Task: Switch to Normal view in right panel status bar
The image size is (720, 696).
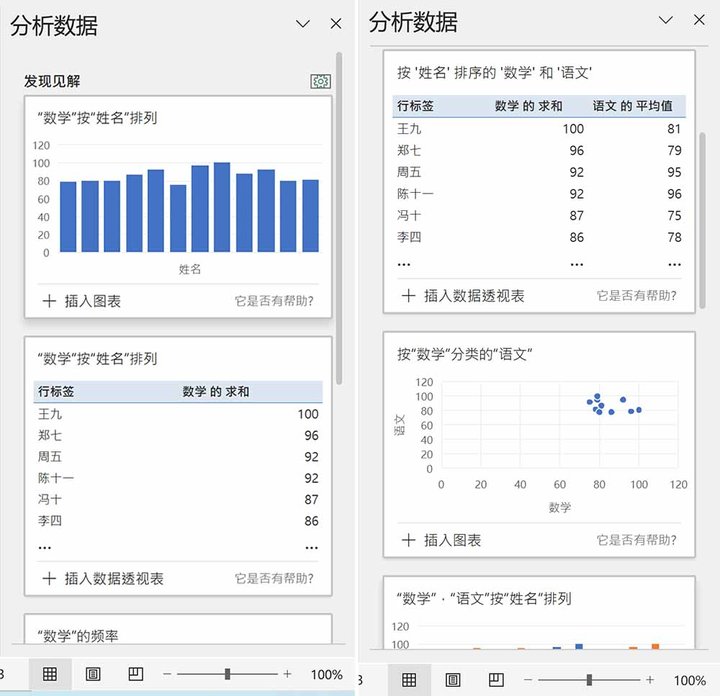Action: coord(409,680)
